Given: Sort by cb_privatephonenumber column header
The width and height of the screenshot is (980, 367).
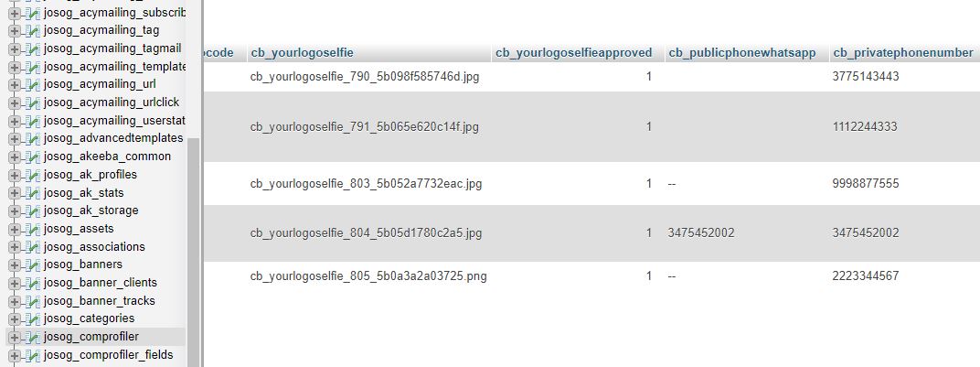Looking at the screenshot, I should (x=903, y=53).
